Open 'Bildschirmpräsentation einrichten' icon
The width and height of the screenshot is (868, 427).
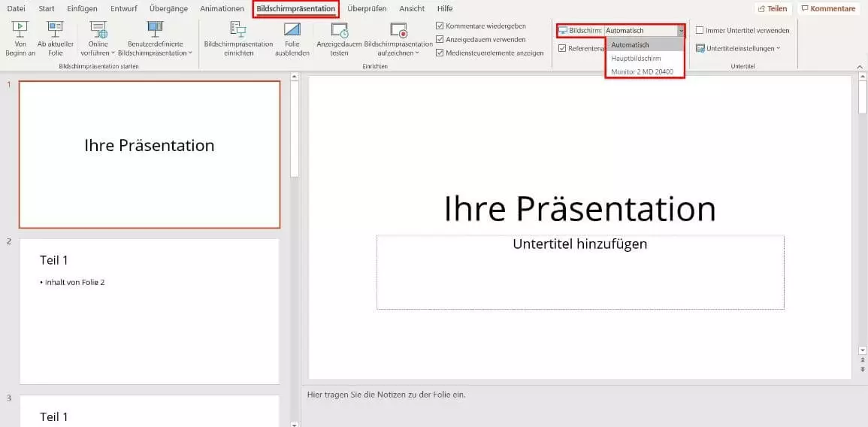tap(238, 29)
